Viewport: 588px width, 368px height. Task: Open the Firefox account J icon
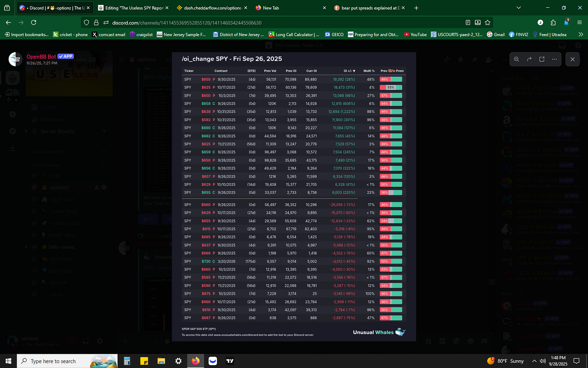540,23
